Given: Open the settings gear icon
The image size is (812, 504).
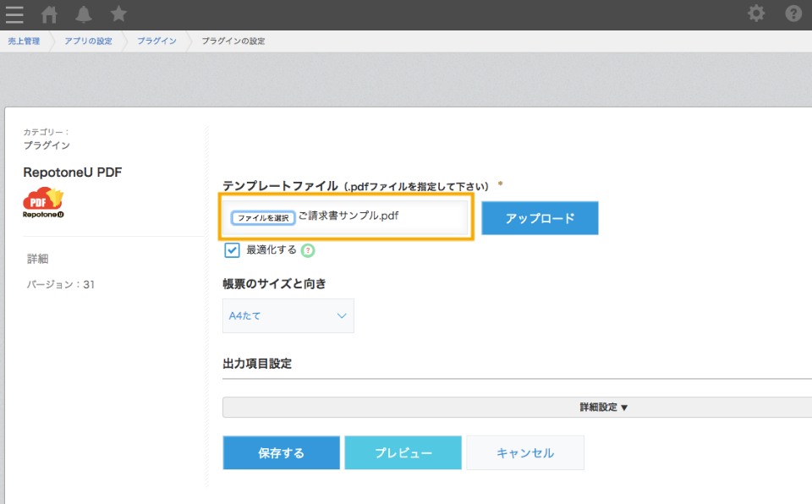Looking at the screenshot, I should (x=756, y=13).
